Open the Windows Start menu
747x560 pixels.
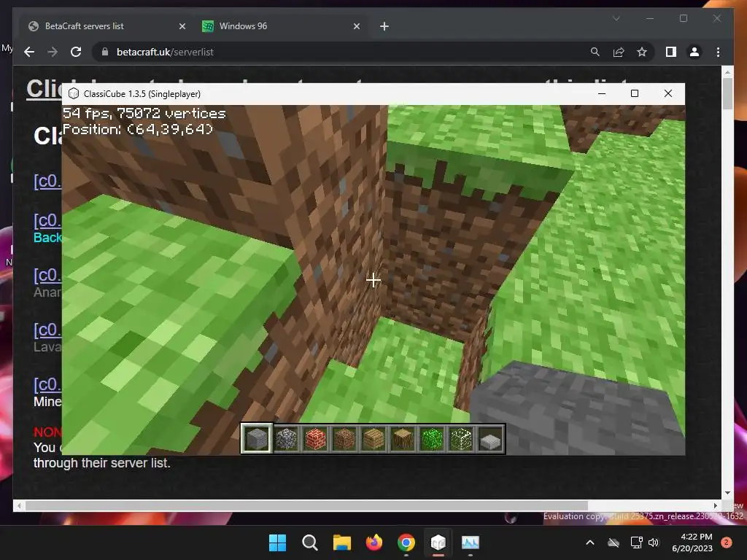[x=277, y=542]
